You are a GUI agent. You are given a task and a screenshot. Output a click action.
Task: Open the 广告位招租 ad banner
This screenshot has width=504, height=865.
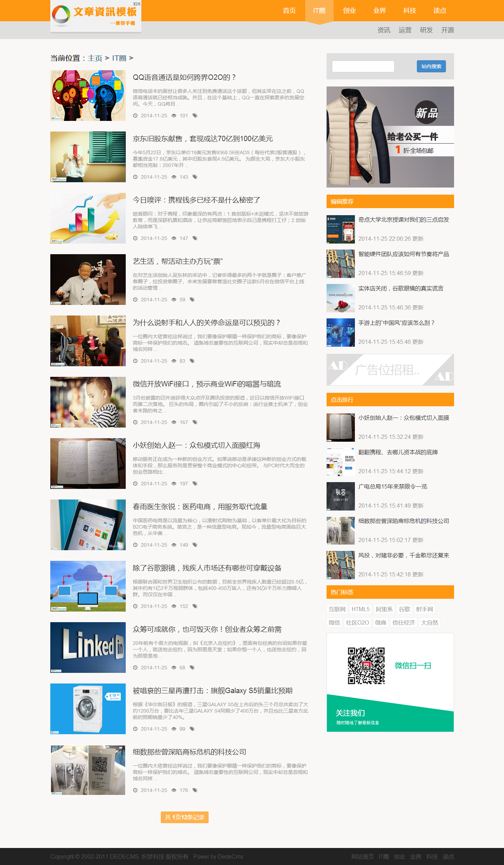pos(390,370)
